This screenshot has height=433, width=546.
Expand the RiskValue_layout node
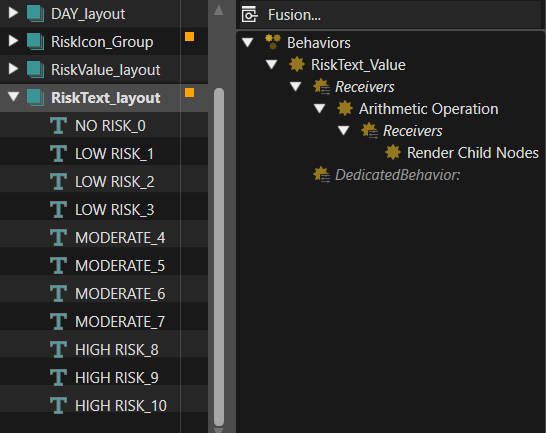(13, 69)
